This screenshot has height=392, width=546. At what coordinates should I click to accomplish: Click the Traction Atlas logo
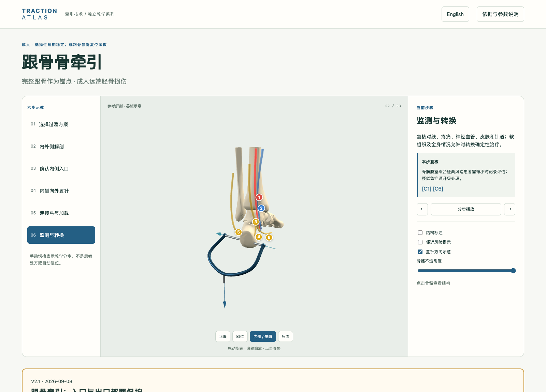(40, 14)
